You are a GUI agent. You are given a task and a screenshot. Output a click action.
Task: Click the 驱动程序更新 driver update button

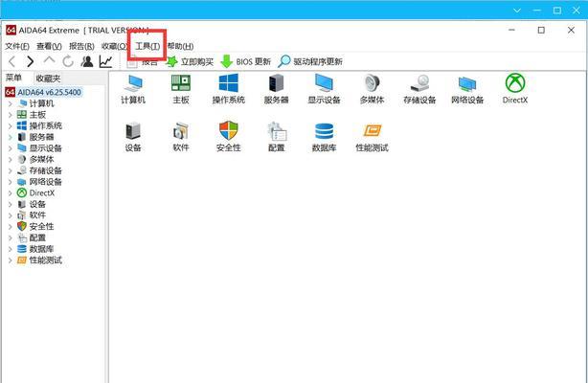point(310,61)
